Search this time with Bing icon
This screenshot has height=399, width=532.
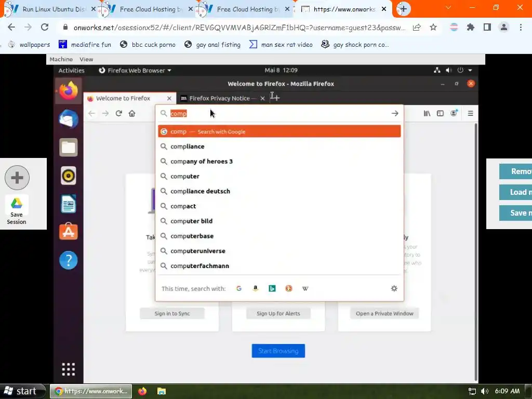(x=272, y=288)
